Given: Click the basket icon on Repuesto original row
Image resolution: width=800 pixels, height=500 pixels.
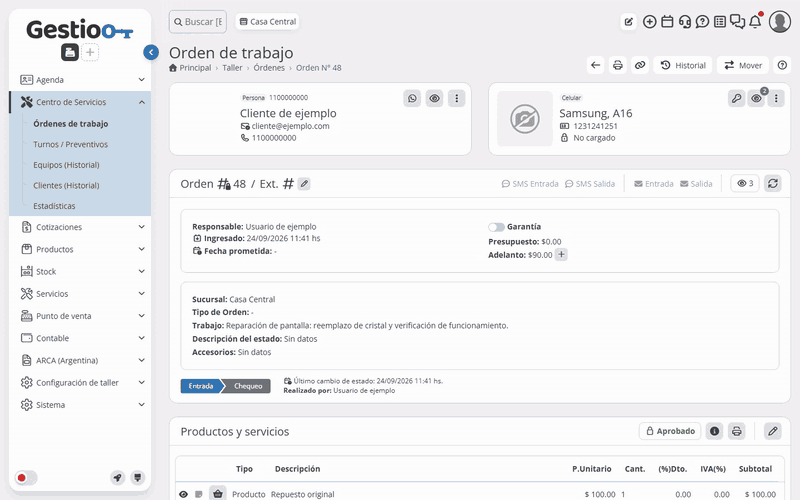Looking at the screenshot, I should [x=218, y=493].
